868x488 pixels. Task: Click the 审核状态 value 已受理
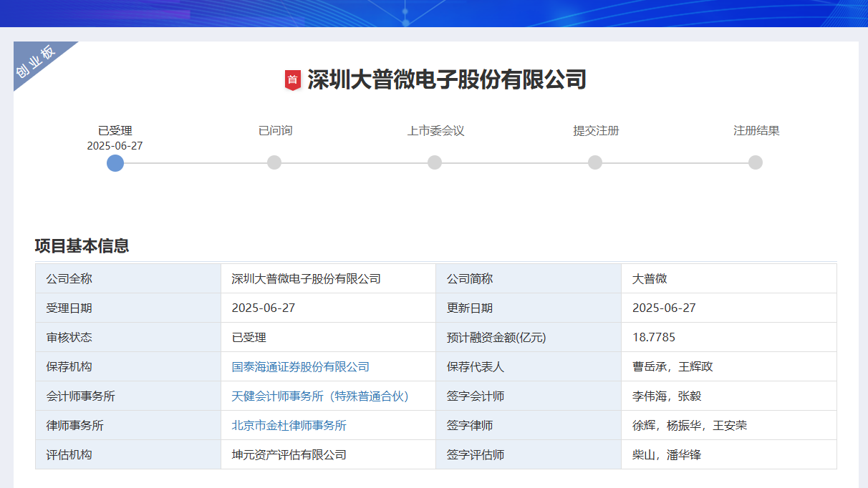[x=328, y=337]
